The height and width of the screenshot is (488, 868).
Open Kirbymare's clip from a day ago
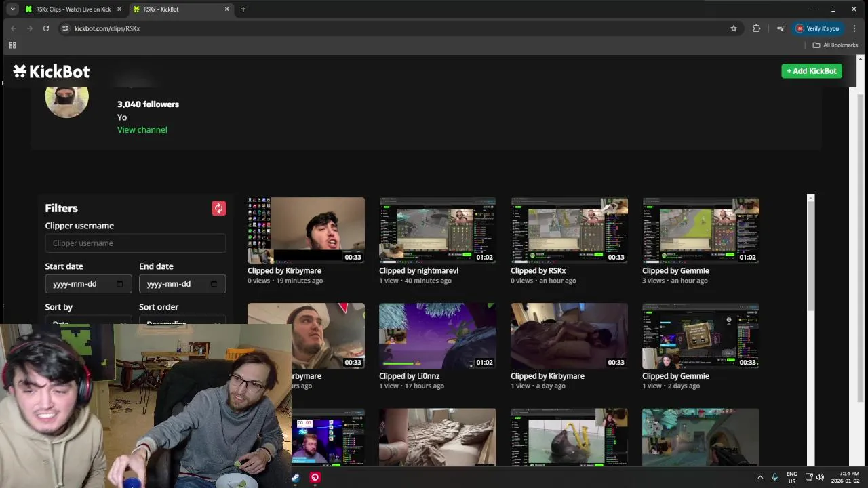point(569,335)
